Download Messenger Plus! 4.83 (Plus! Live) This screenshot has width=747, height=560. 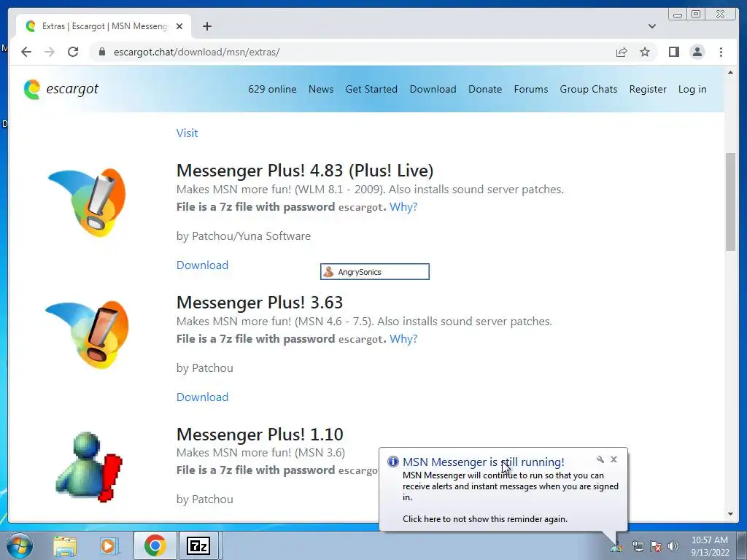pyautogui.click(x=202, y=265)
